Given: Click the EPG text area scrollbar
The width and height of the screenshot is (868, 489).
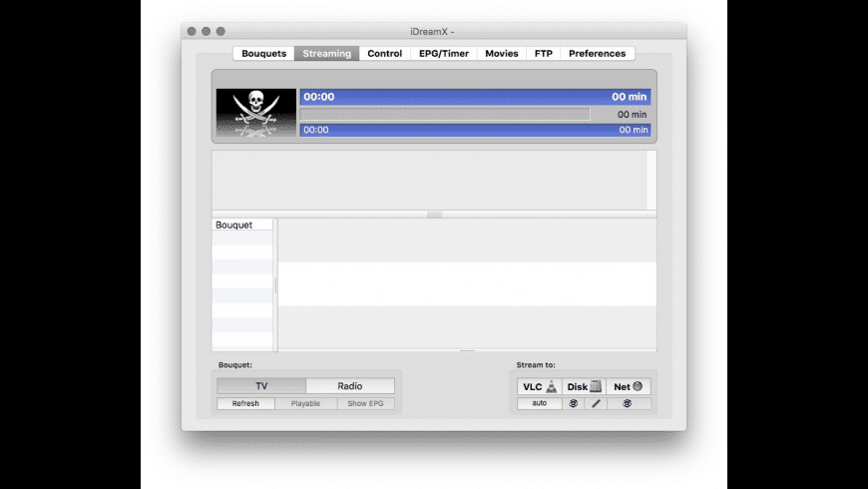Looking at the screenshot, I should click(x=651, y=180).
